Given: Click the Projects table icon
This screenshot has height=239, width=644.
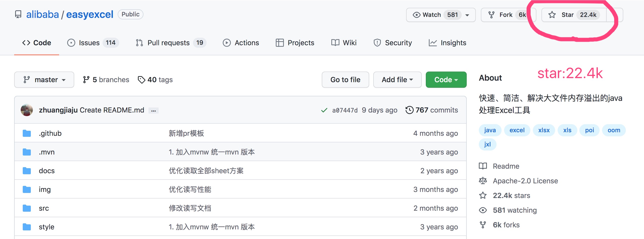Looking at the screenshot, I should point(280,43).
